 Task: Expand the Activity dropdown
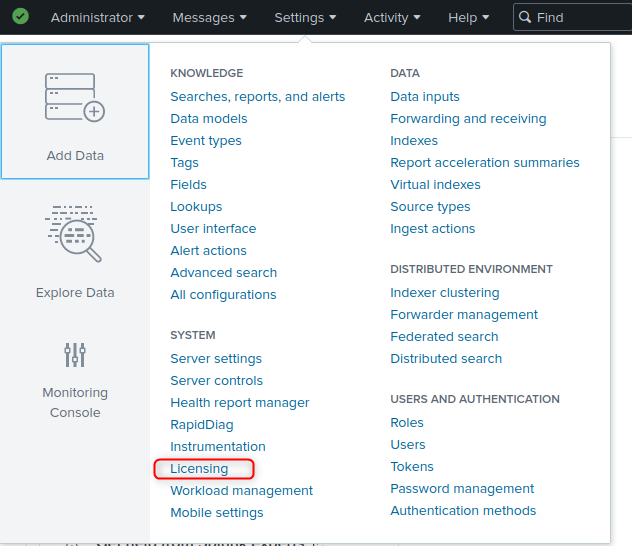392,17
